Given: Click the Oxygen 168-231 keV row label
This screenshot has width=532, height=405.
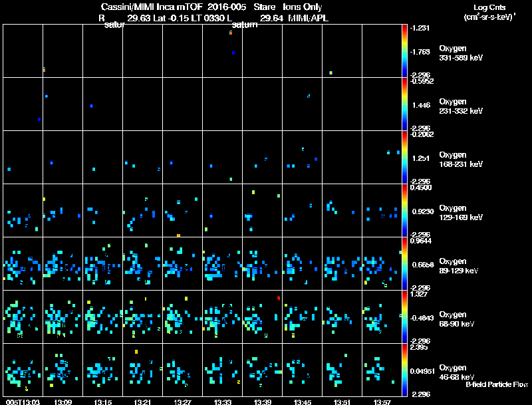Looking at the screenshot, I should [460, 160].
